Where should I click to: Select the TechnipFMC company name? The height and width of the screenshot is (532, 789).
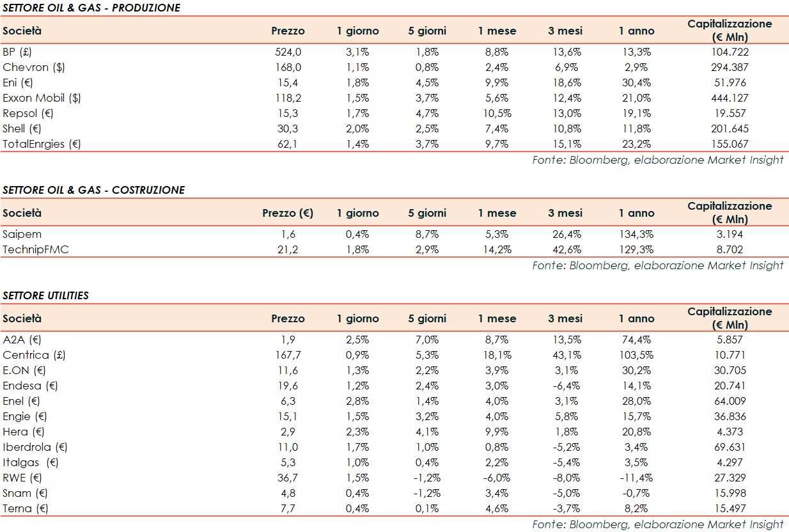coord(36,249)
